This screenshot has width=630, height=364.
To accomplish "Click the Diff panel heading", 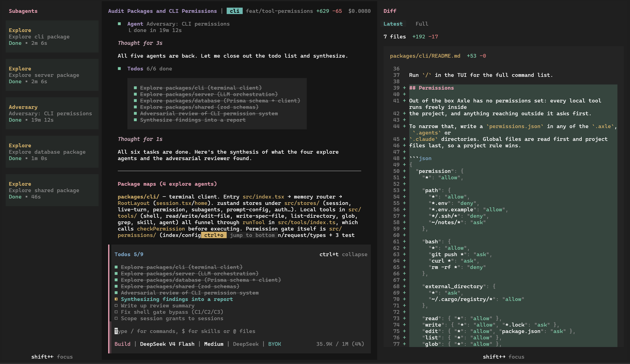I will pos(390,11).
